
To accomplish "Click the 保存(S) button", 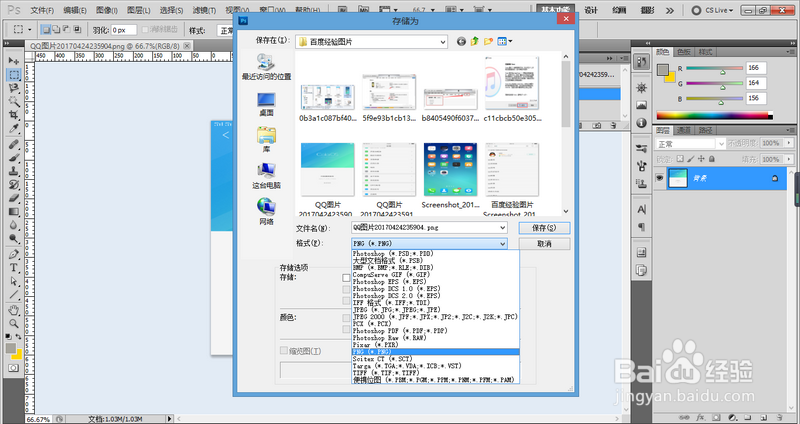I will pos(544,228).
